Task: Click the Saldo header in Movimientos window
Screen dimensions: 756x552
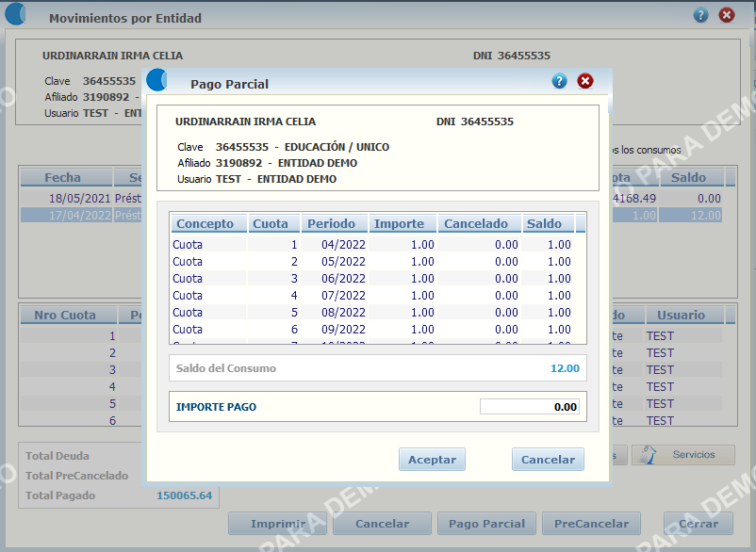Action: click(x=691, y=177)
